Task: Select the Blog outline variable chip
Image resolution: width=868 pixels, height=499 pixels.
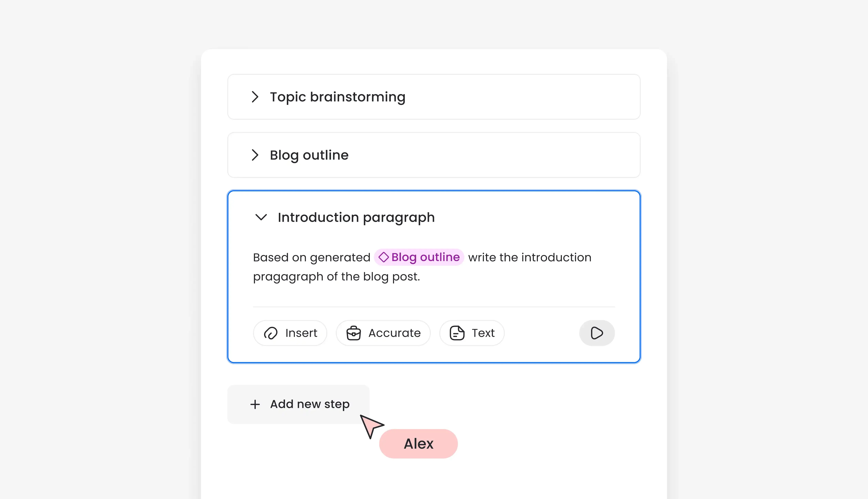Action: pyautogui.click(x=419, y=257)
